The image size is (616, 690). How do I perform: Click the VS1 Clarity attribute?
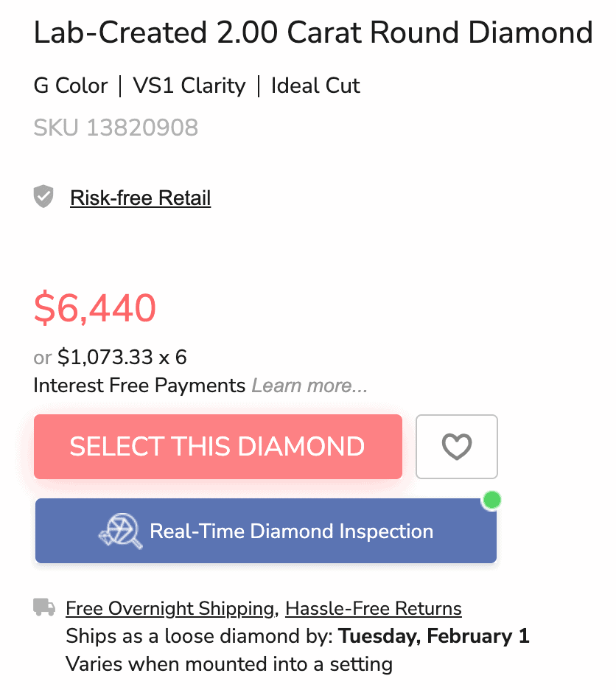[x=189, y=86]
